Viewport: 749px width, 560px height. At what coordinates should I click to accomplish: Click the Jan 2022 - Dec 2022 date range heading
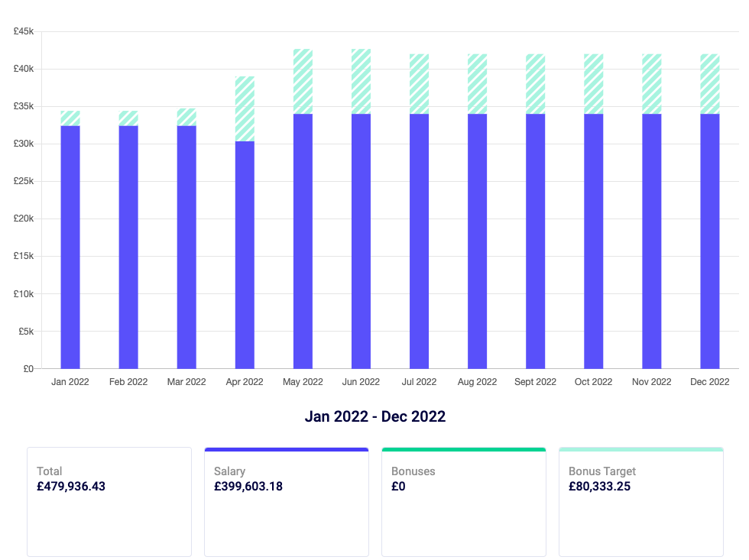(x=374, y=416)
